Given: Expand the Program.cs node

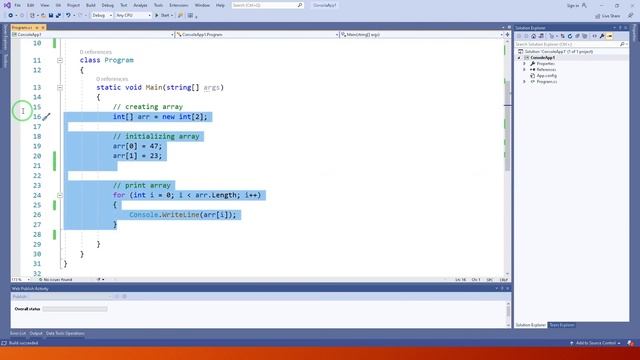Looking at the screenshot, I should [524, 82].
